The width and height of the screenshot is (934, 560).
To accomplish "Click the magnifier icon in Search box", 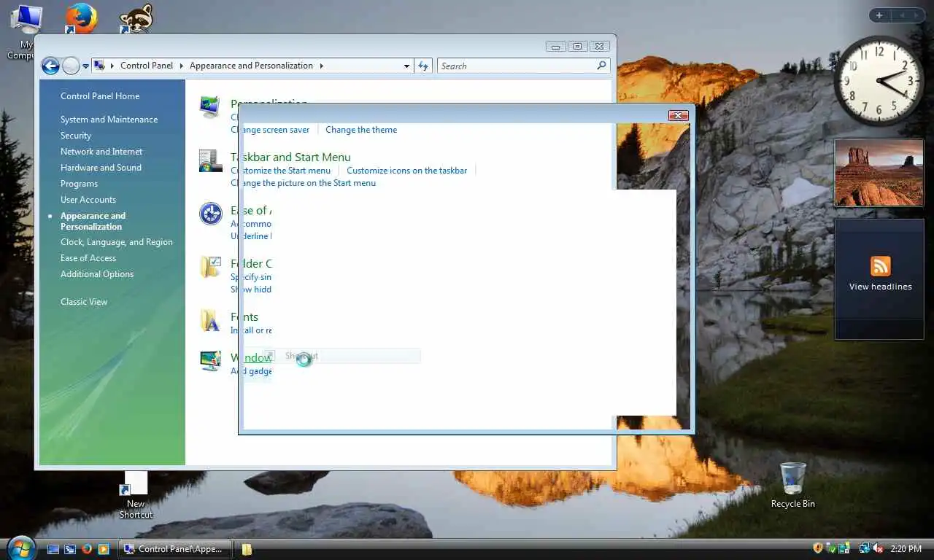I will point(601,66).
